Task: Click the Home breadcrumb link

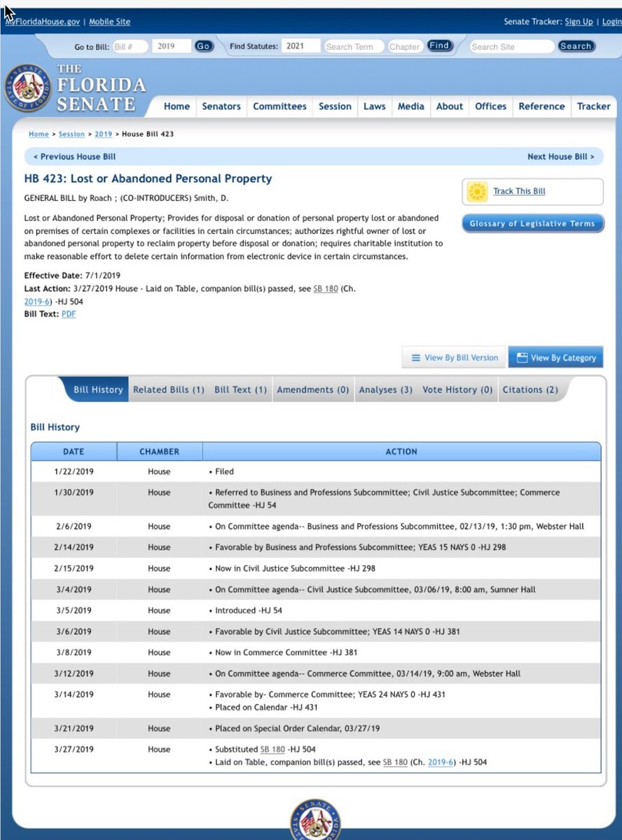Action: [39, 134]
